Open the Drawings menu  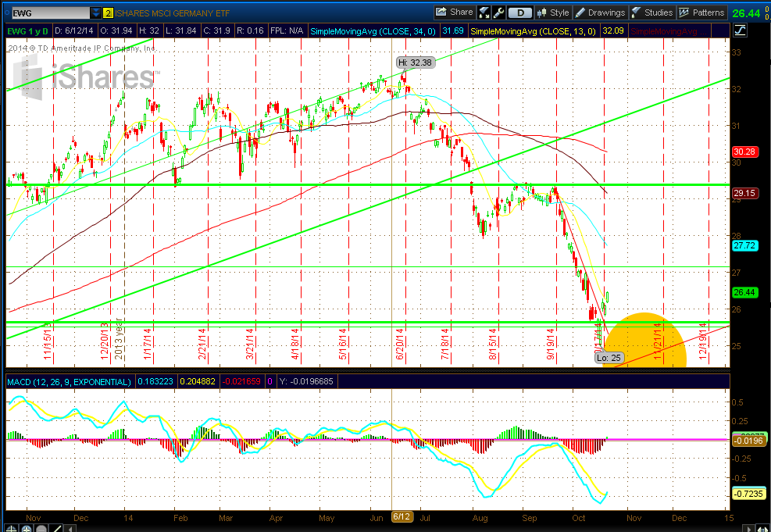click(x=601, y=12)
